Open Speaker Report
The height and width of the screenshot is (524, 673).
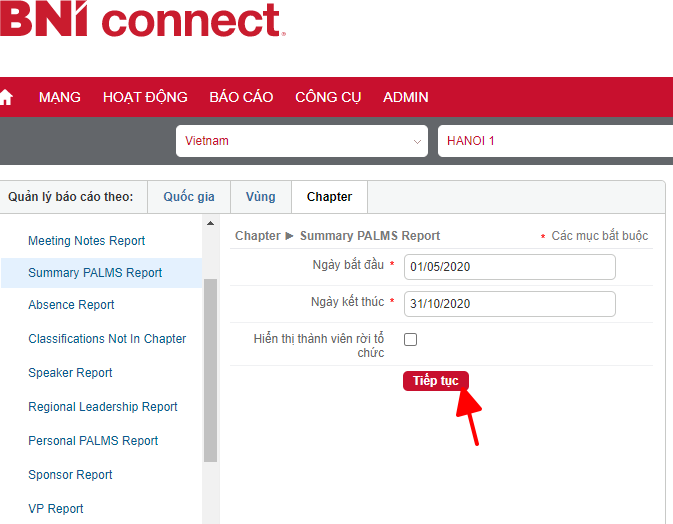pos(70,373)
